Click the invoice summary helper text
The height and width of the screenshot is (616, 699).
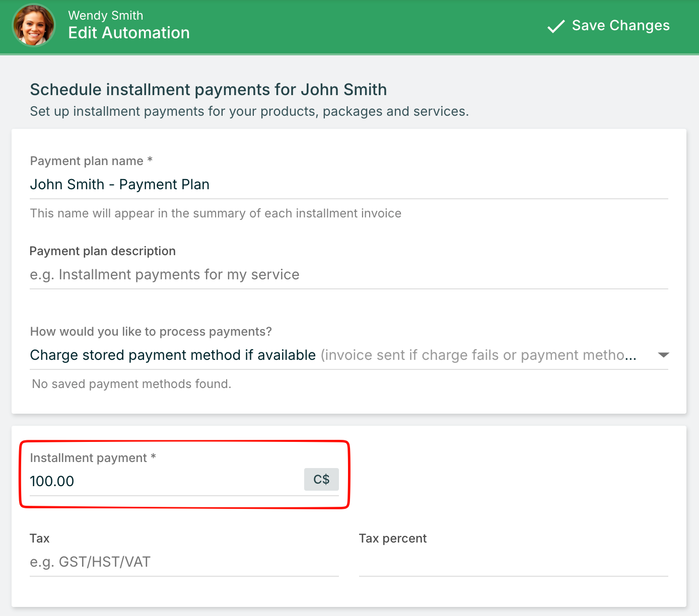[x=216, y=213]
